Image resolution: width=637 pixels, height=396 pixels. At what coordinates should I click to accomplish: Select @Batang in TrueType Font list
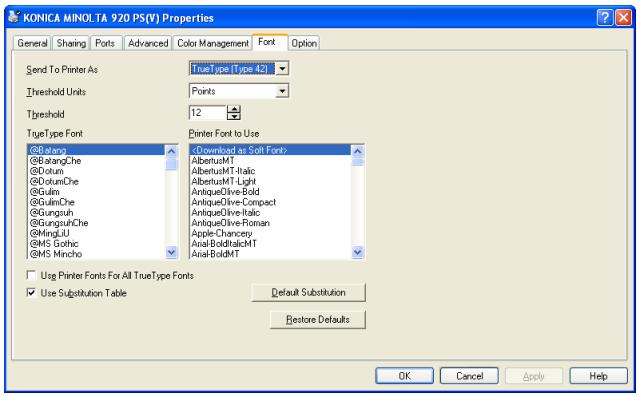pyautogui.click(x=96, y=150)
